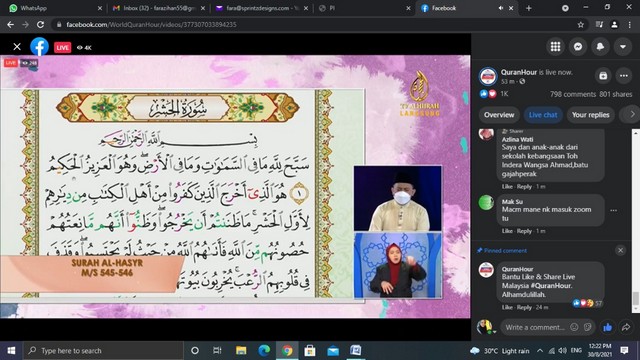Open the post options three-dot menu
Viewport: 640px width, 360px height.
coord(624,76)
